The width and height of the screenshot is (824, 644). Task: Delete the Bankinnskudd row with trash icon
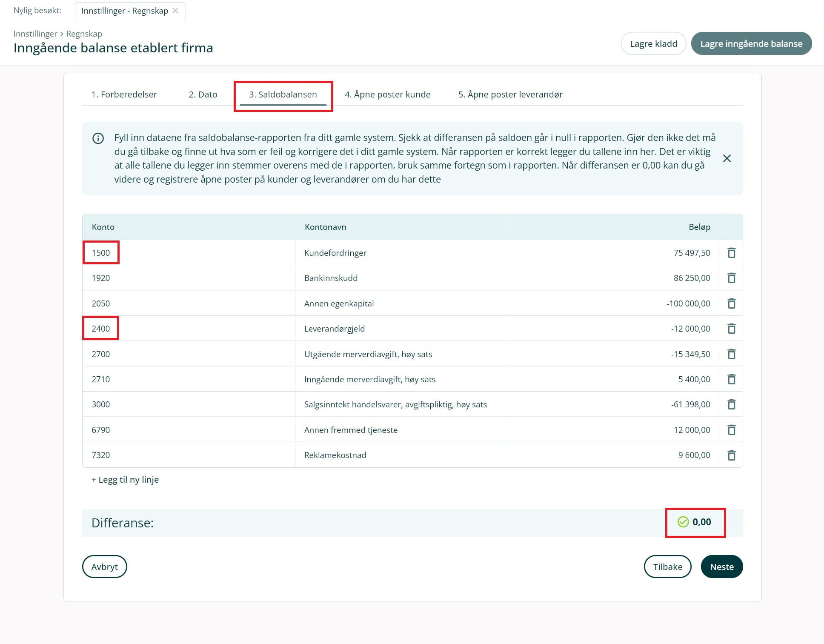(731, 278)
